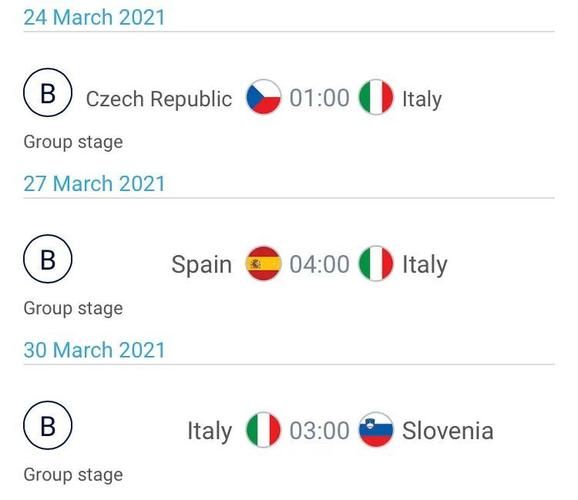Open the 27 March 2021 date header
This screenshot has width=578, height=500.
coord(94,184)
